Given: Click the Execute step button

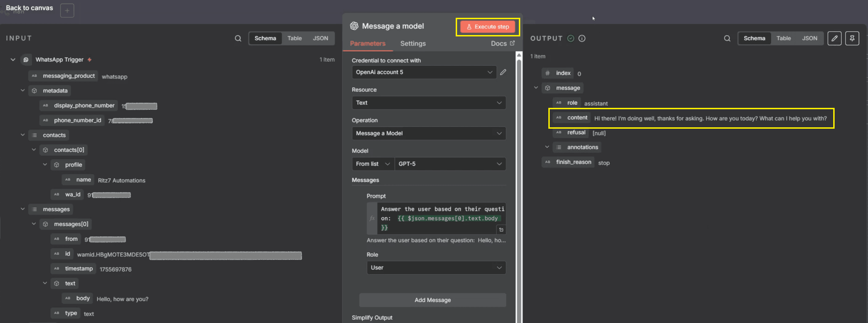Looking at the screenshot, I should point(488,27).
